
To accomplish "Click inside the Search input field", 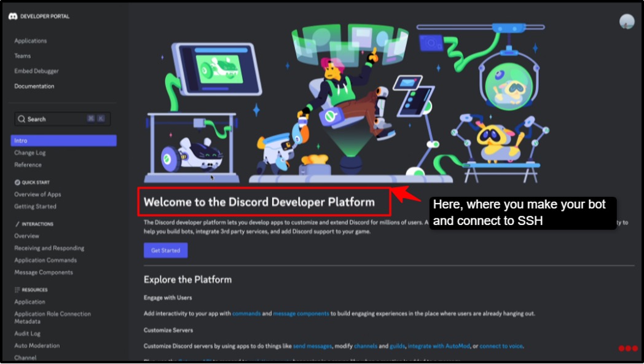I will point(55,119).
